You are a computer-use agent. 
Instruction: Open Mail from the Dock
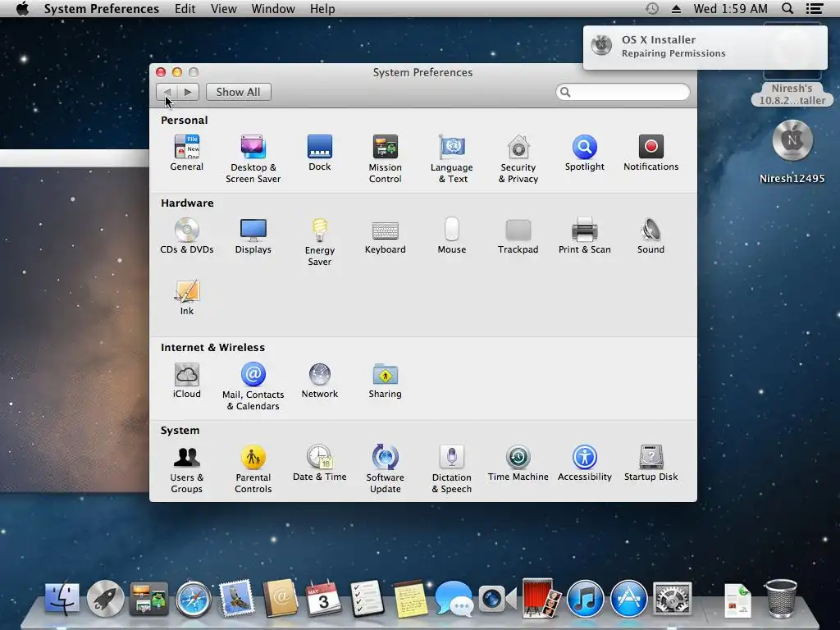coord(236,597)
